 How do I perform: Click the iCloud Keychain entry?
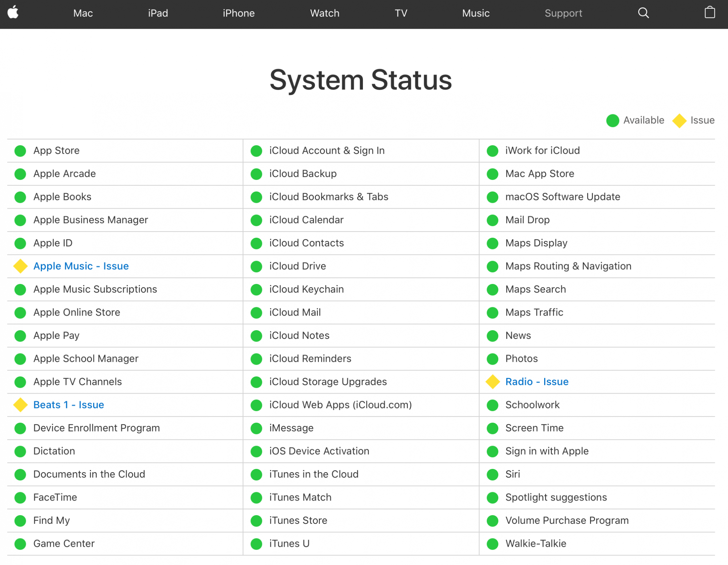pos(306,289)
